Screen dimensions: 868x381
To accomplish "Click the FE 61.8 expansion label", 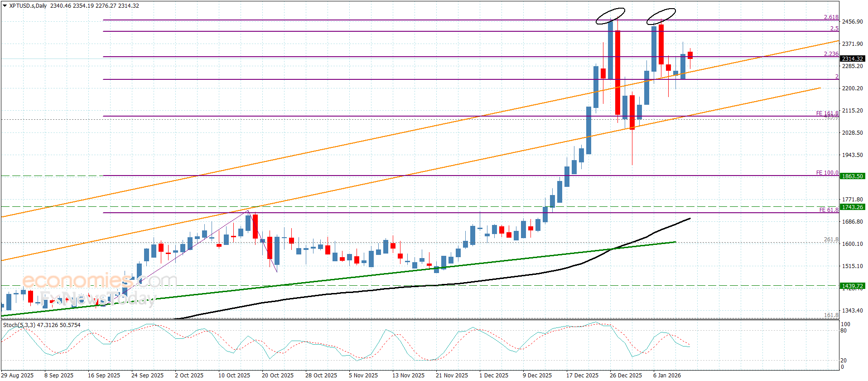I will pyautogui.click(x=829, y=210).
